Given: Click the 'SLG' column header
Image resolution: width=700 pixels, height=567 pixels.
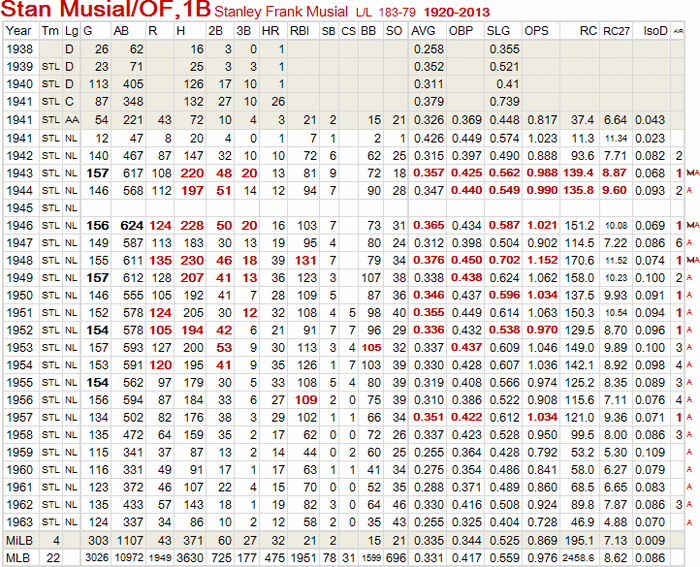Looking at the screenshot, I should coord(498,31).
